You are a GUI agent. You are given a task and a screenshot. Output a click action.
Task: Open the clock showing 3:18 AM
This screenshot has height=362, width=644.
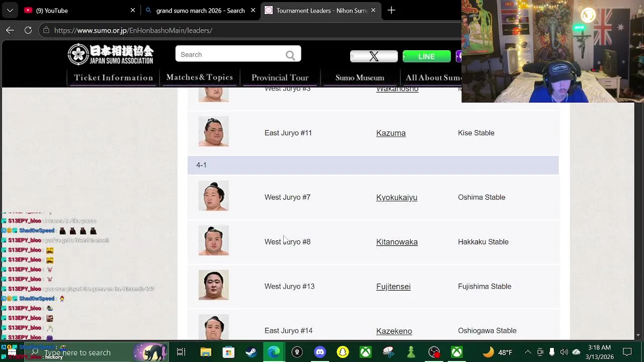click(599, 352)
